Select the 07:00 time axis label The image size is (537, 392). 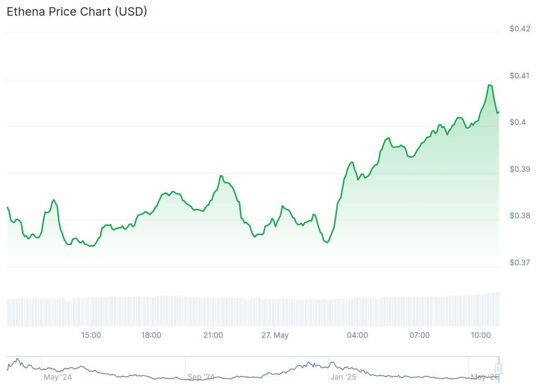tap(419, 335)
